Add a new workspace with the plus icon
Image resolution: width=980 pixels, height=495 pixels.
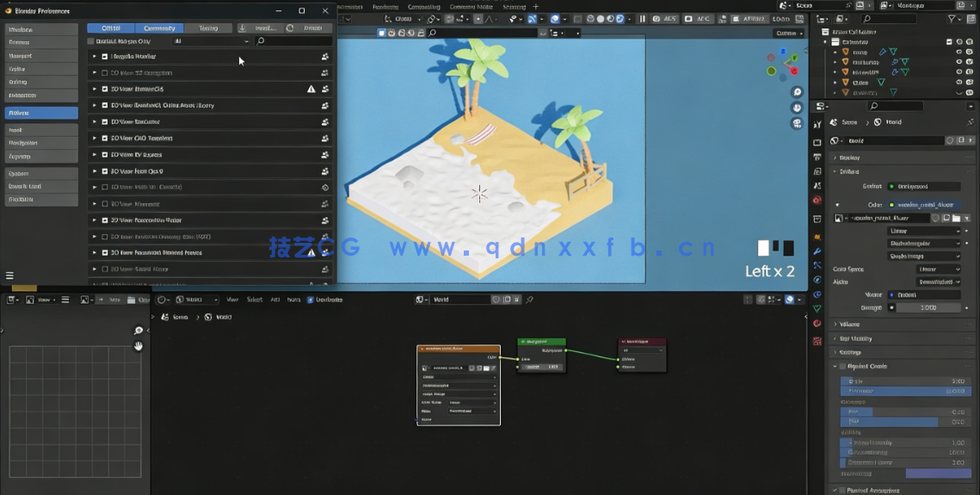pos(536,6)
